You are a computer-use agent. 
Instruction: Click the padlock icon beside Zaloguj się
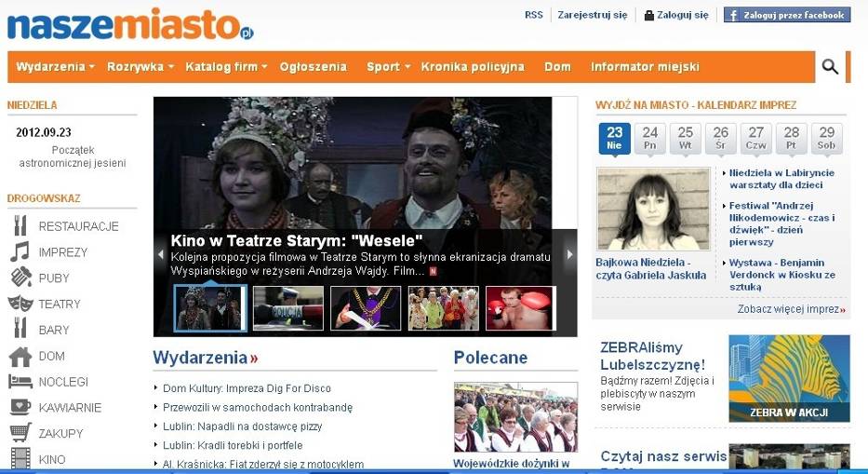(x=648, y=16)
